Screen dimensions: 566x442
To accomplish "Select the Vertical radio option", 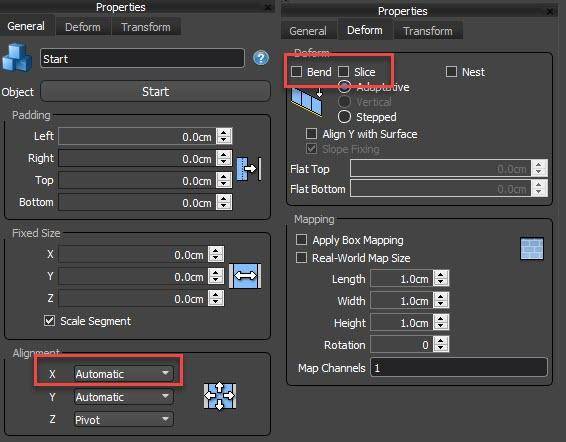I will click(344, 101).
